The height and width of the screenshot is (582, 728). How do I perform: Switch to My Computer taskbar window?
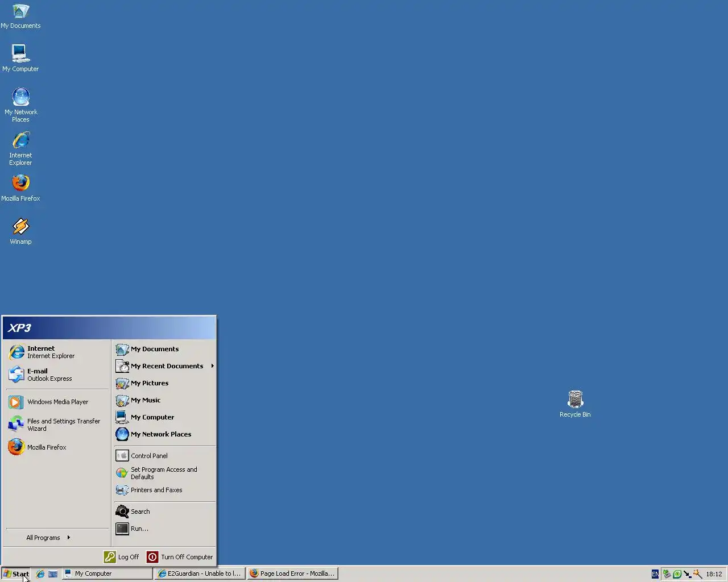[x=107, y=573]
